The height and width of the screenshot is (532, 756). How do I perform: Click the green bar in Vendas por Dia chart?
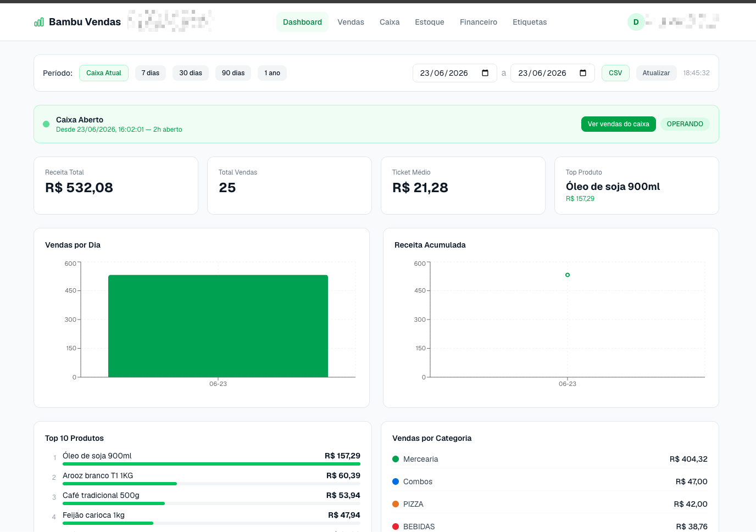click(218, 326)
